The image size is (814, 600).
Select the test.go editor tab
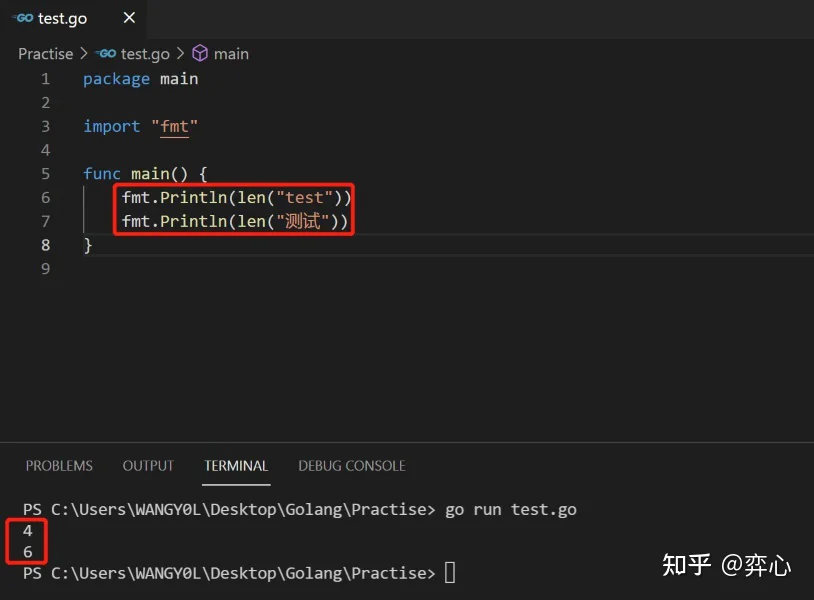73,19
